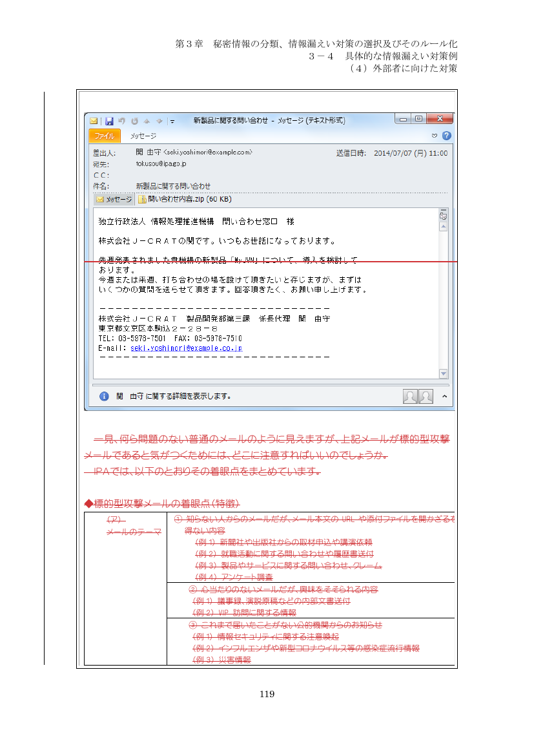Click table line (例4) アンケート調査

[x=234, y=577]
